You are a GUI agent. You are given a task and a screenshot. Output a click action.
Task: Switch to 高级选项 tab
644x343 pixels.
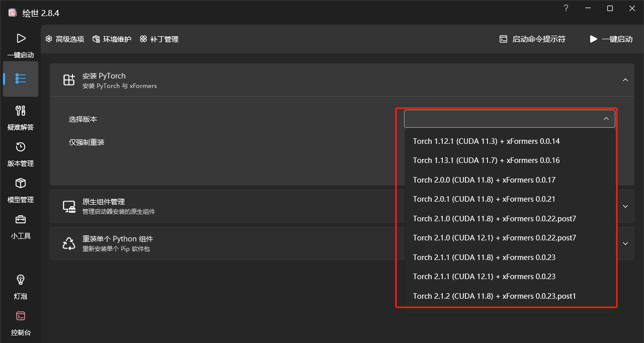point(65,39)
